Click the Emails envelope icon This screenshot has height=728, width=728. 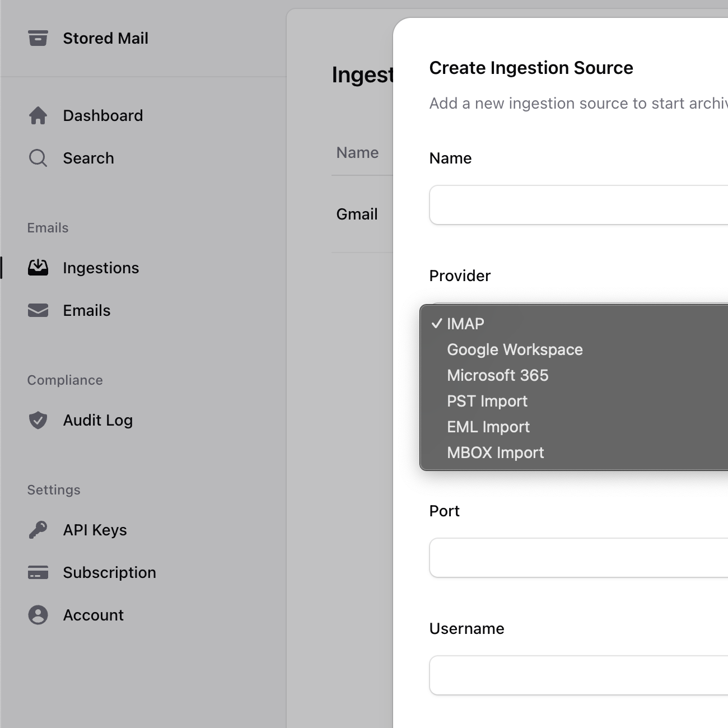tap(38, 310)
